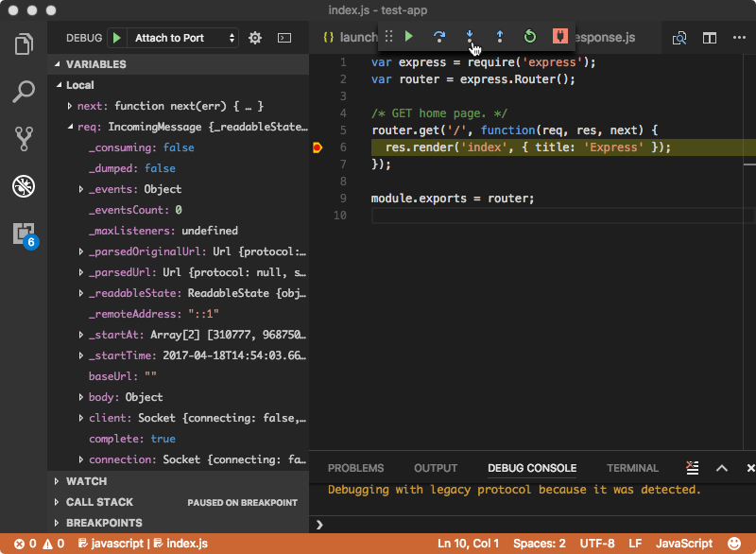This screenshot has height=554, width=756.
Task: Select the baseUrl variable row
Action: pyautogui.click(x=178, y=376)
